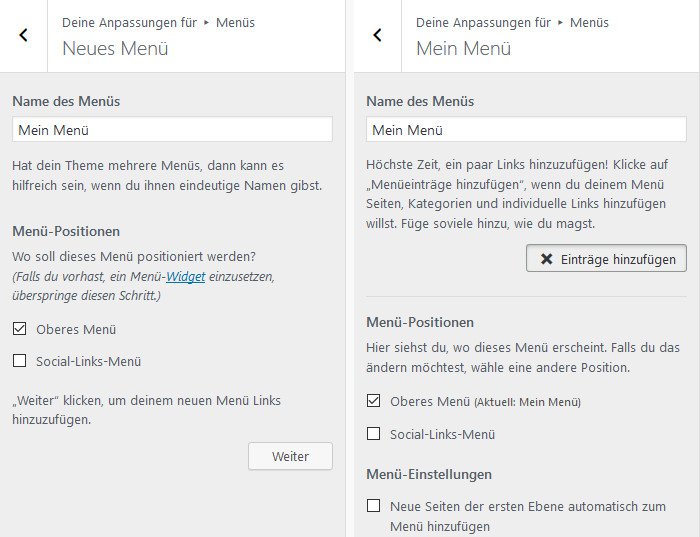Click Menü-Positionen heading in Neues Menü panel
This screenshot has width=700, height=537.
click(66, 231)
